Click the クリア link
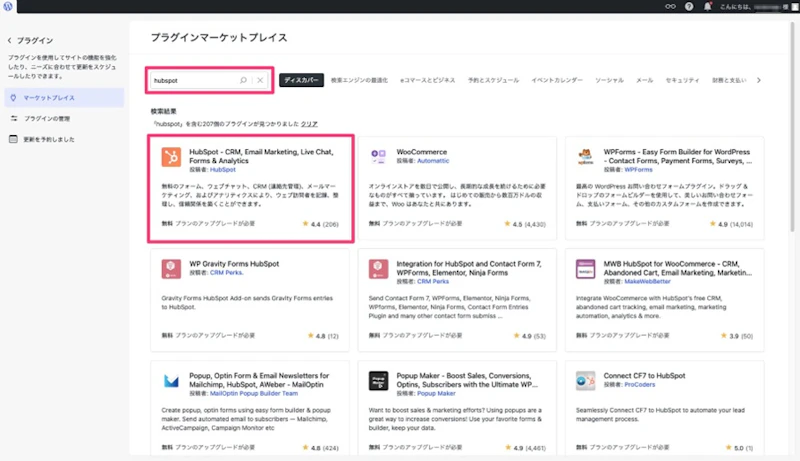Image resolution: width=800 pixels, height=461 pixels. 309,124
